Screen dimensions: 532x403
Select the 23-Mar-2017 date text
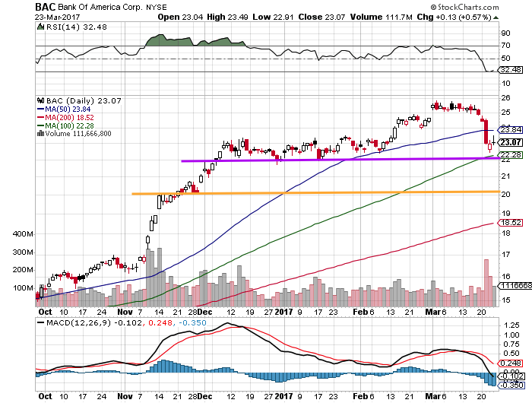pos(57,17)
